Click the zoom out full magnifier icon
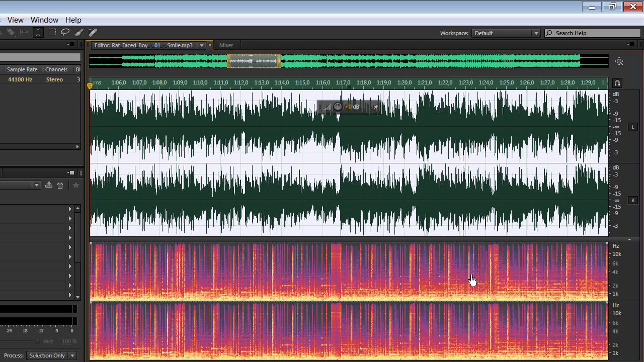Image resolution: width=644 pixels, height=362 pixels. 619,62
